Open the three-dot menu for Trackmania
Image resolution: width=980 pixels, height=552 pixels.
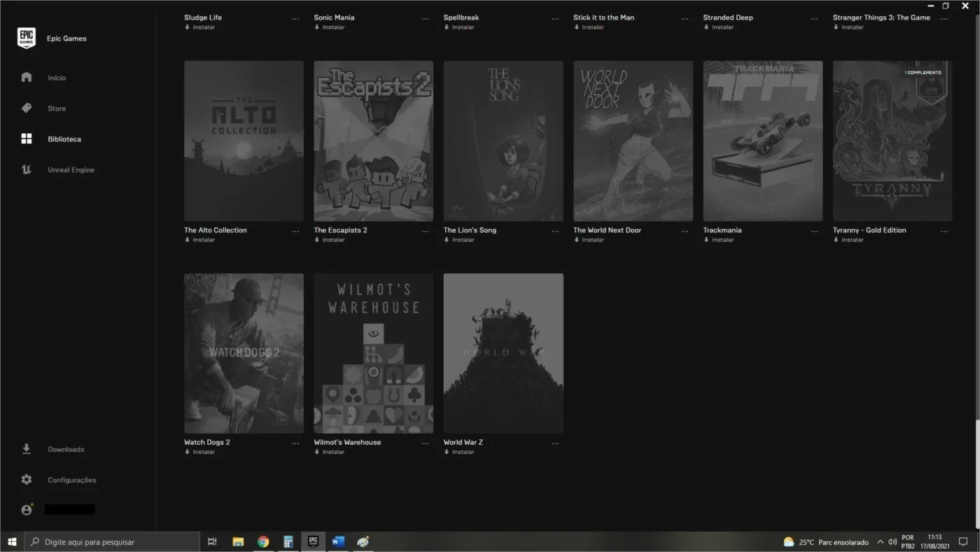tap(815, 230)
